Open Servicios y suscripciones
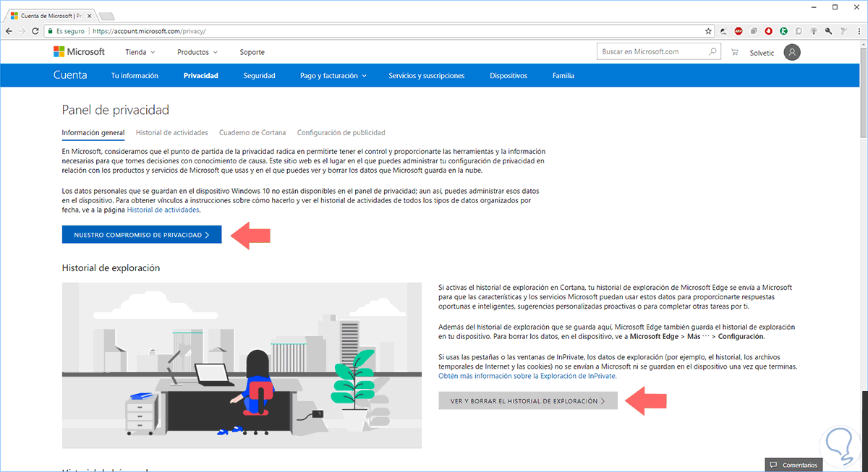The image size is (868, 472). click(x=426, y=75)
